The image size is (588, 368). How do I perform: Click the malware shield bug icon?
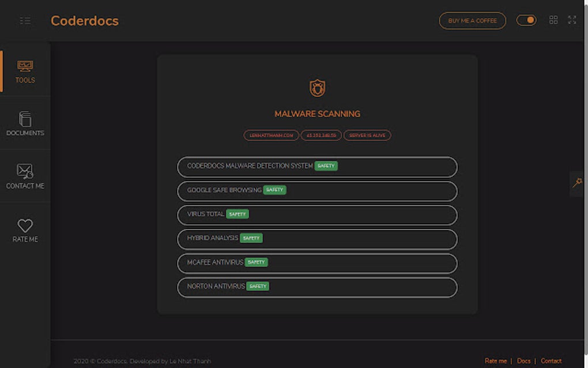317,88
